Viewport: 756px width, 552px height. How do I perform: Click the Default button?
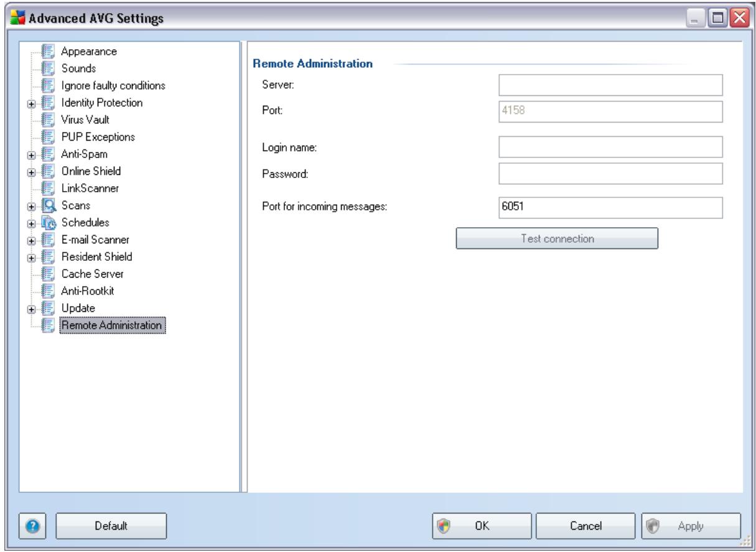[112, 525]
